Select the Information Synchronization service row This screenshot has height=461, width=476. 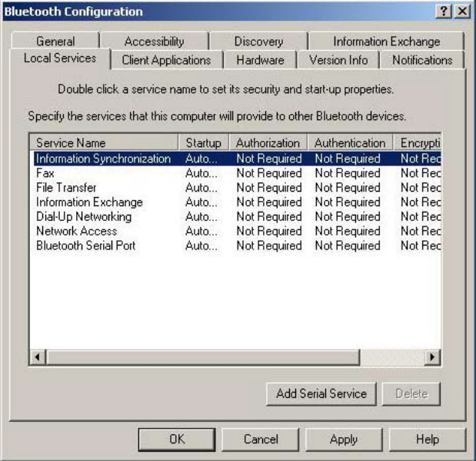pos(237,159)
